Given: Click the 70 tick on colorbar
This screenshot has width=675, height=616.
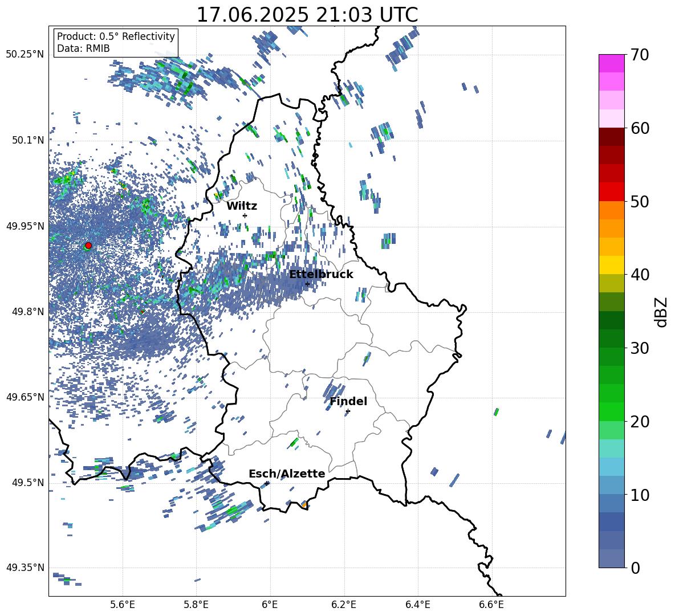Looking at the screenshot, I should pyautogui.click(x=640, y=55).
